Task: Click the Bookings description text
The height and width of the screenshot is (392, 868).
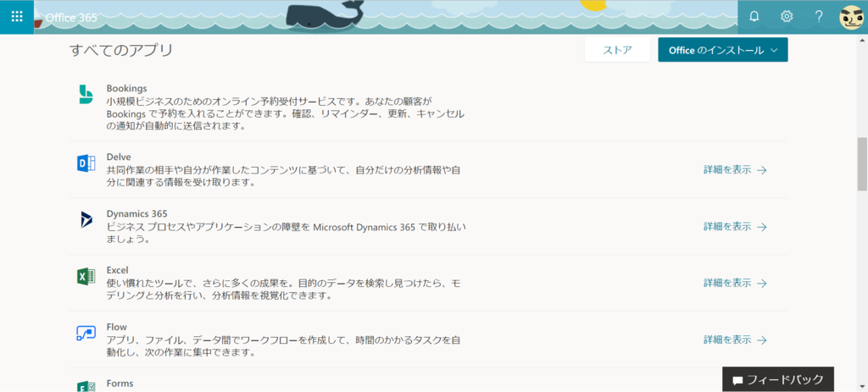Action: 286,113
